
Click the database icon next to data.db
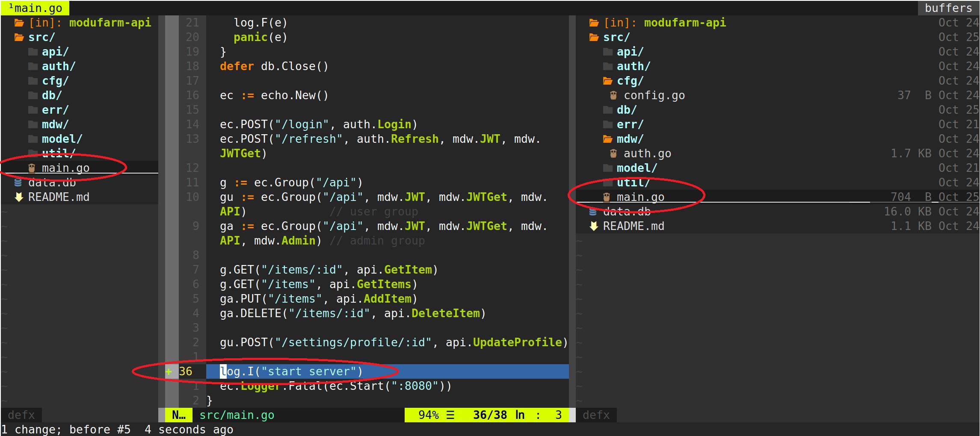[x=18, y=183]
